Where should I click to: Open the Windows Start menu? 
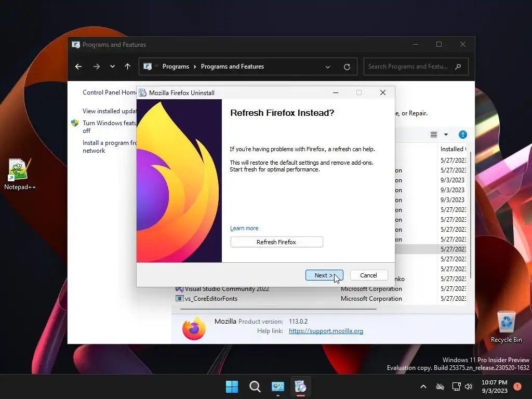232,387
